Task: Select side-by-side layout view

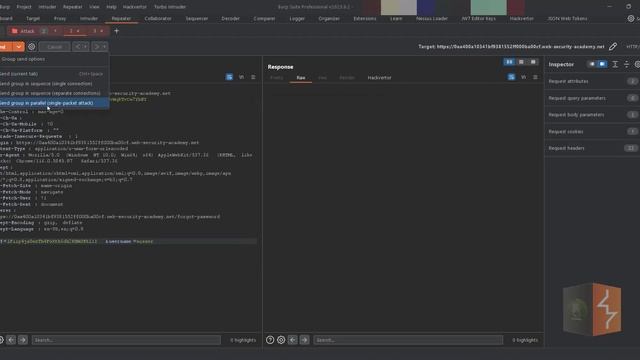Action: pos(509,62)
